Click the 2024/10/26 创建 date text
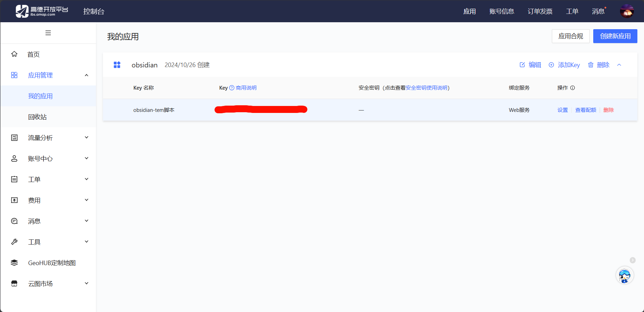This screenshot has width=644, height=312. click(x=187, y=65)
